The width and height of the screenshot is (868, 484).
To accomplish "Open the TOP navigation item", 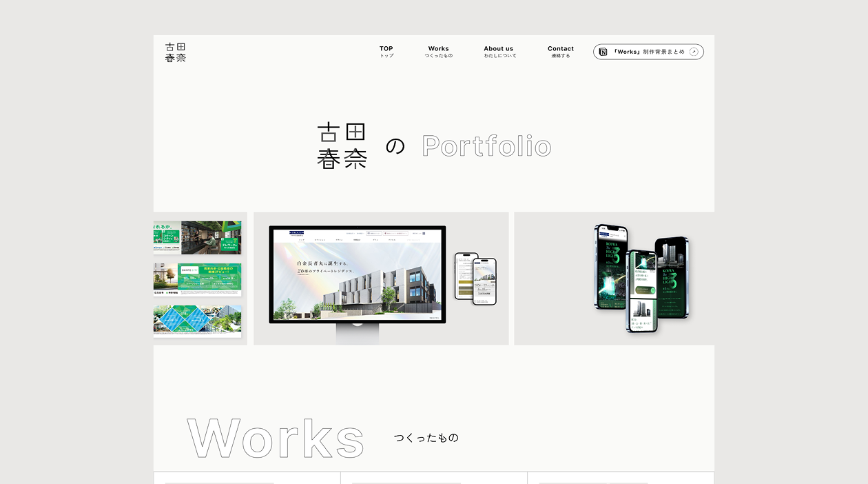I will pos(386,52).
